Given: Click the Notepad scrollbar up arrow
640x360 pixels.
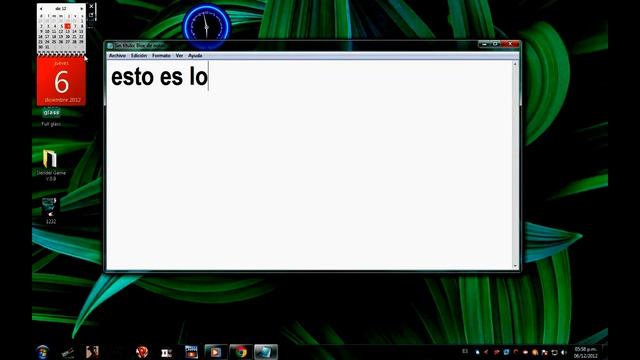Looking at the screenshot, I should tap(515, 64).
